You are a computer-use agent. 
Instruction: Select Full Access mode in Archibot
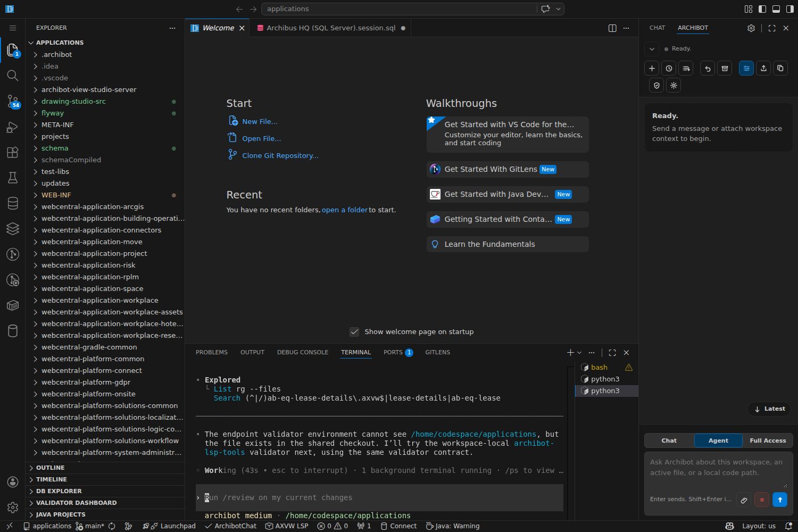pos(768,440)
